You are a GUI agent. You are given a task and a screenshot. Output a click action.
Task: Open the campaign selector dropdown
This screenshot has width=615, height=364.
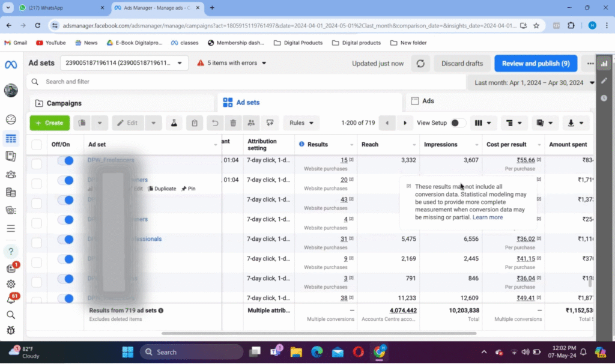[124, 63]
